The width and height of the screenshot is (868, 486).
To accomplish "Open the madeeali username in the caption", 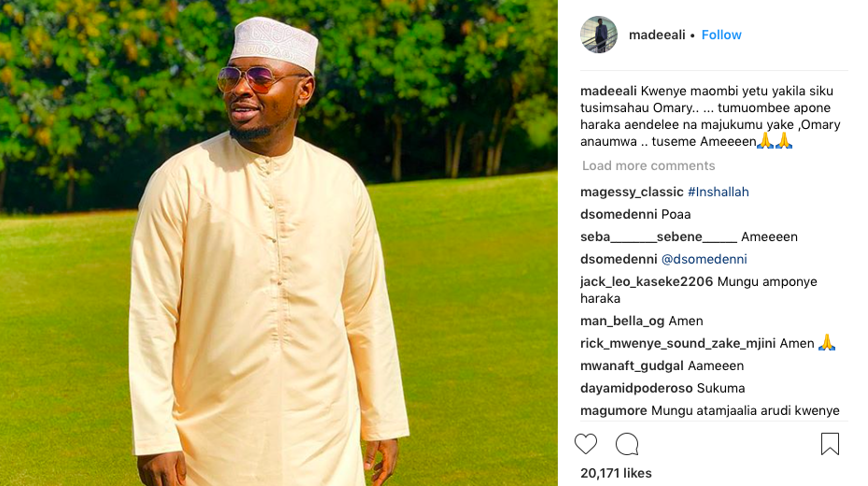I will point(608,91).
